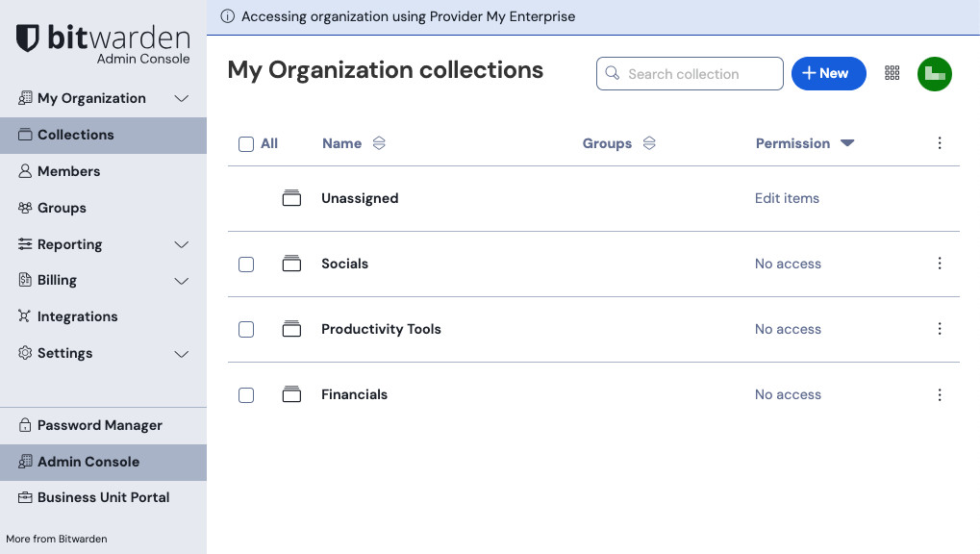This screenshot has width=980, height=554.
Task: Open options menu for Financials row
Action: 939,394
